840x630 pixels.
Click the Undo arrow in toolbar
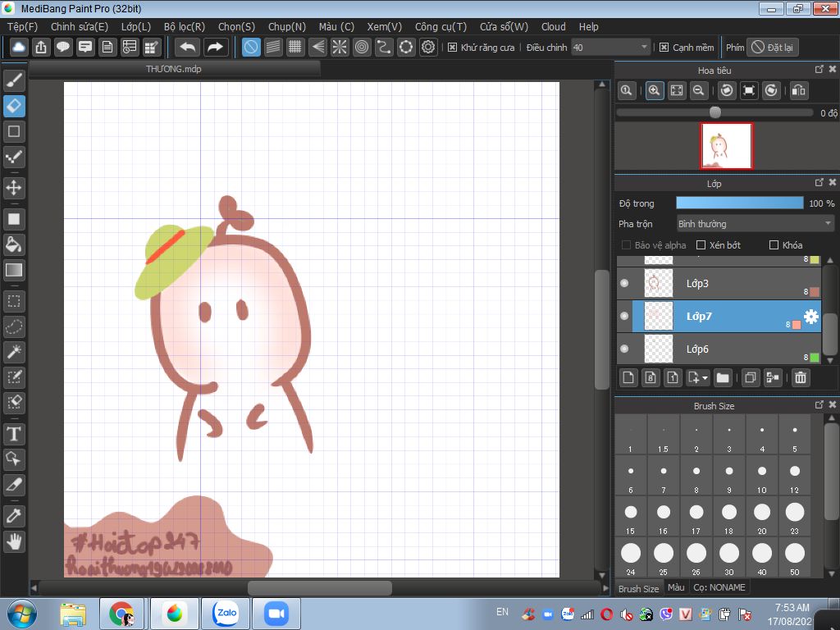[187, 48]
